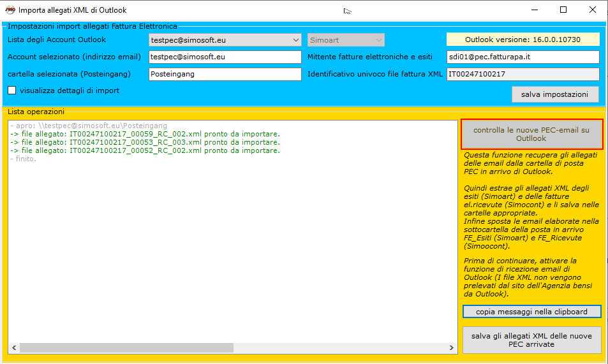Click the application icon in title bar

pos(10,10)
